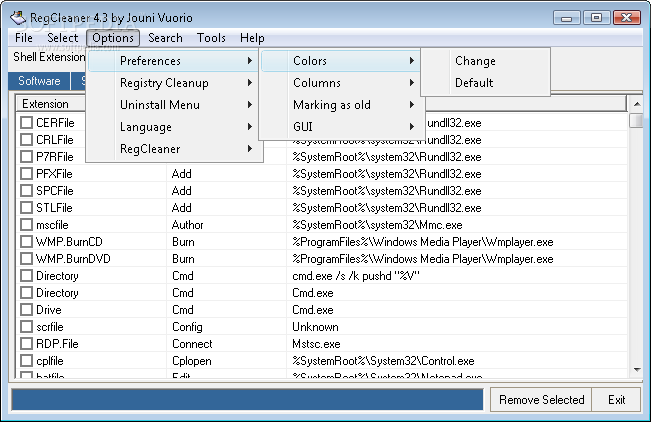Viewport: 651px width, 422px height.
Task: Choose Default under Colors
Action: [486, 83]
